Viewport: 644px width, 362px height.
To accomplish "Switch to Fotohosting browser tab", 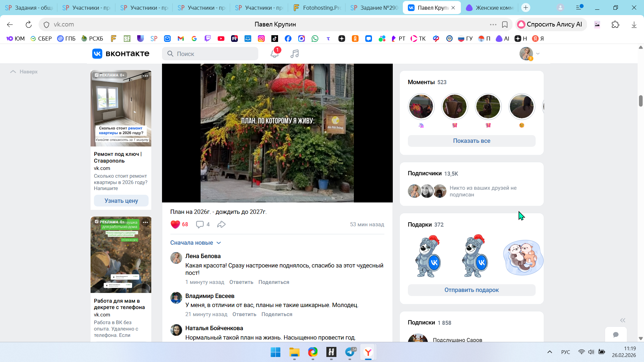I will point(317,7).
